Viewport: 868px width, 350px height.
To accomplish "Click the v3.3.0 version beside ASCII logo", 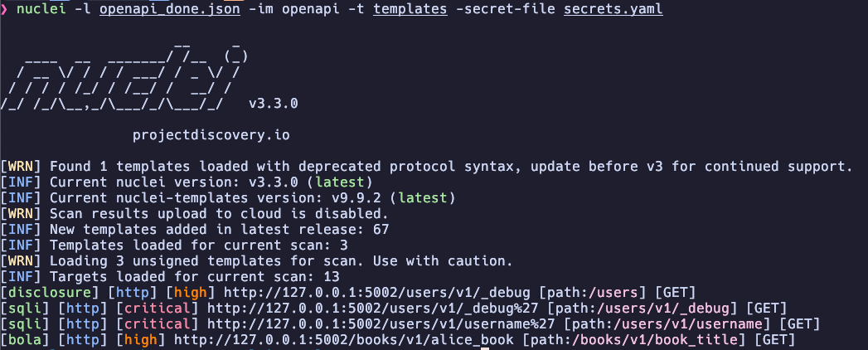I will [x=274, y=104].
